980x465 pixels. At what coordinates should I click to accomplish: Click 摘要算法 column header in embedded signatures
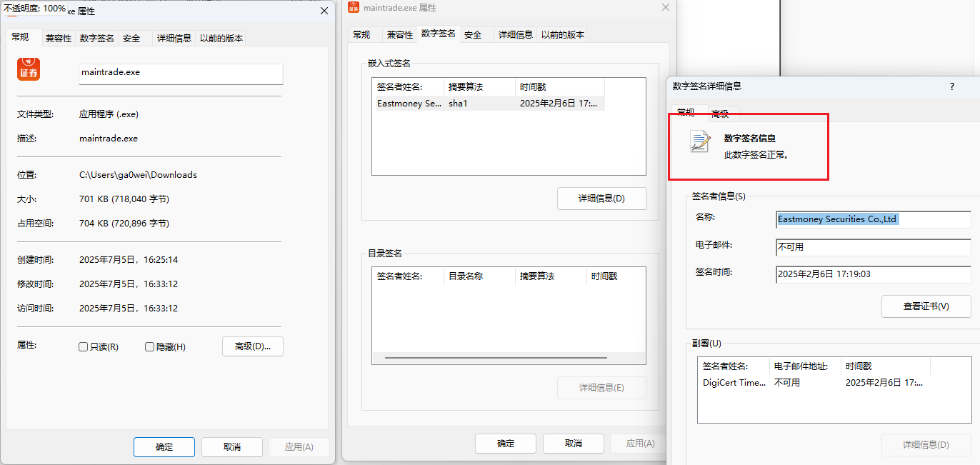point(479,87)
